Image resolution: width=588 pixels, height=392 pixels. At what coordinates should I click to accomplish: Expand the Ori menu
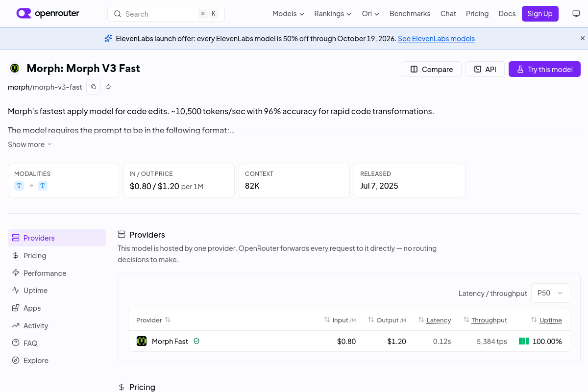click(x=370, y=14)
